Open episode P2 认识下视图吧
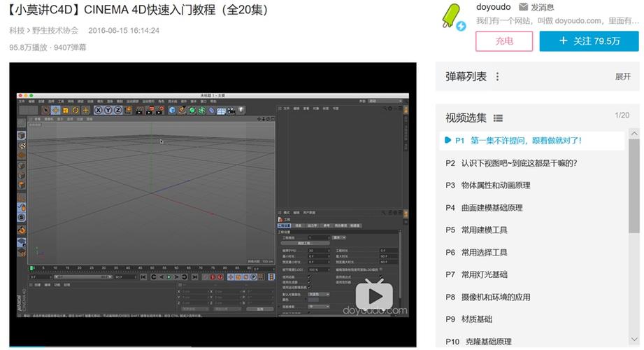The height and width of the screenshot is (350, 644). pyautogui.click(x=518, y=163)
